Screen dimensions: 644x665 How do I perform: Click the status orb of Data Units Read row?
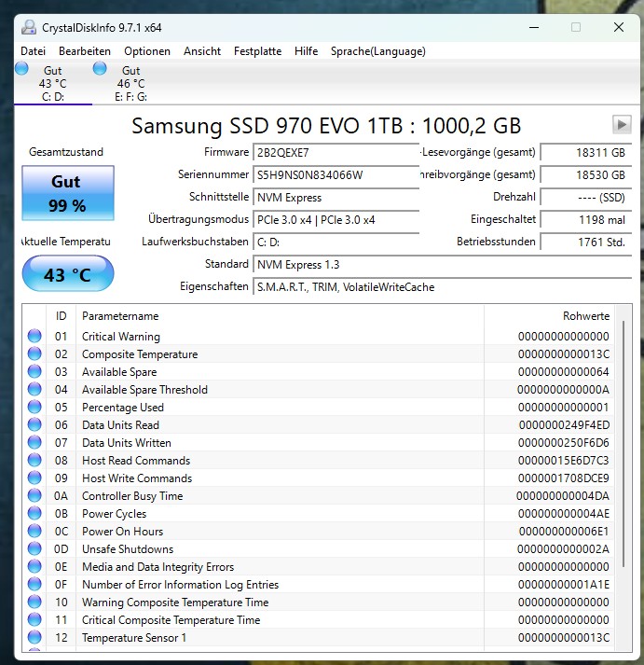[34, 424]
